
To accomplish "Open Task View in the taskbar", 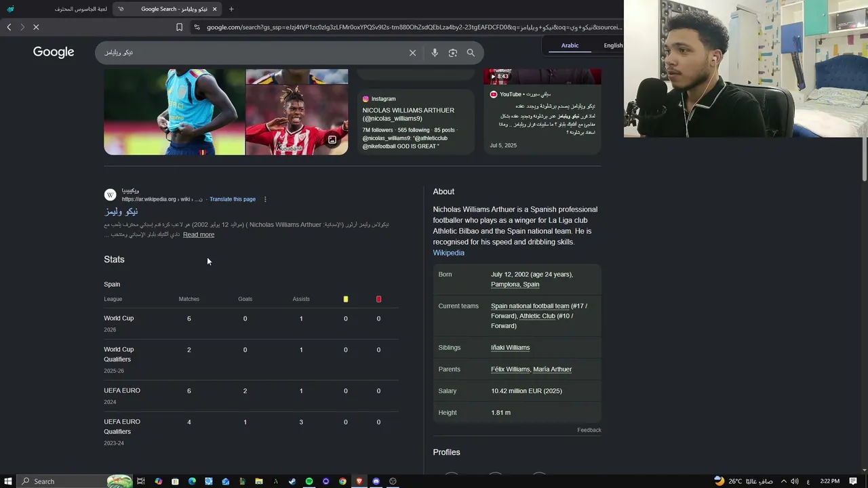I will click(141, 481).
